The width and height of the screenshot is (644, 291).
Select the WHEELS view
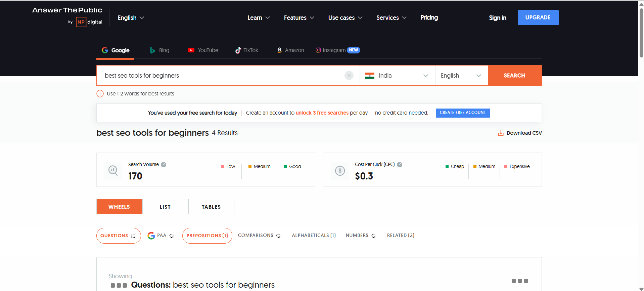(119, 207)
